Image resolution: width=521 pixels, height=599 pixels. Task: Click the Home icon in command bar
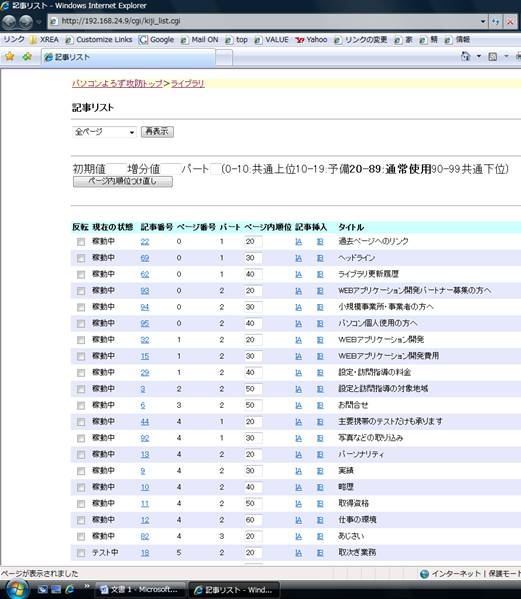click(x=465, y=57)
